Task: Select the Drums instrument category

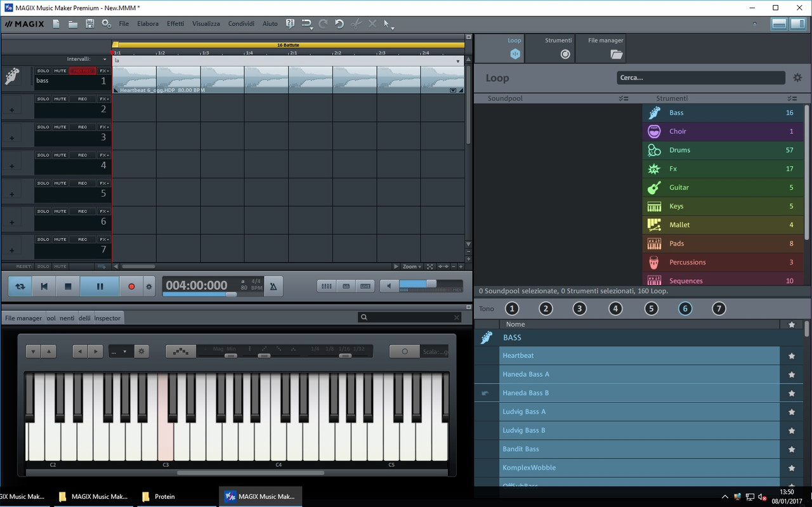Action: tap(723, 150)
